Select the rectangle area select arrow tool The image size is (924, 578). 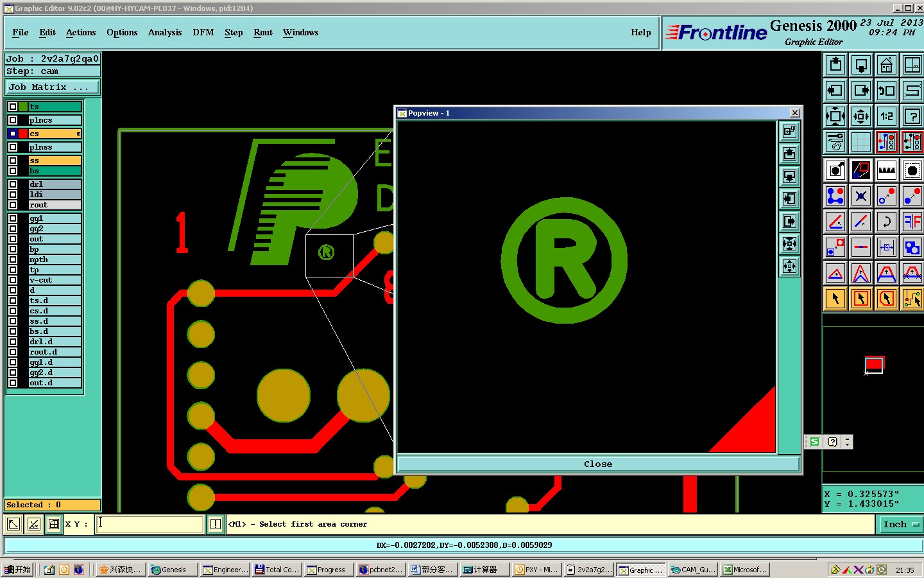(861, 299)
